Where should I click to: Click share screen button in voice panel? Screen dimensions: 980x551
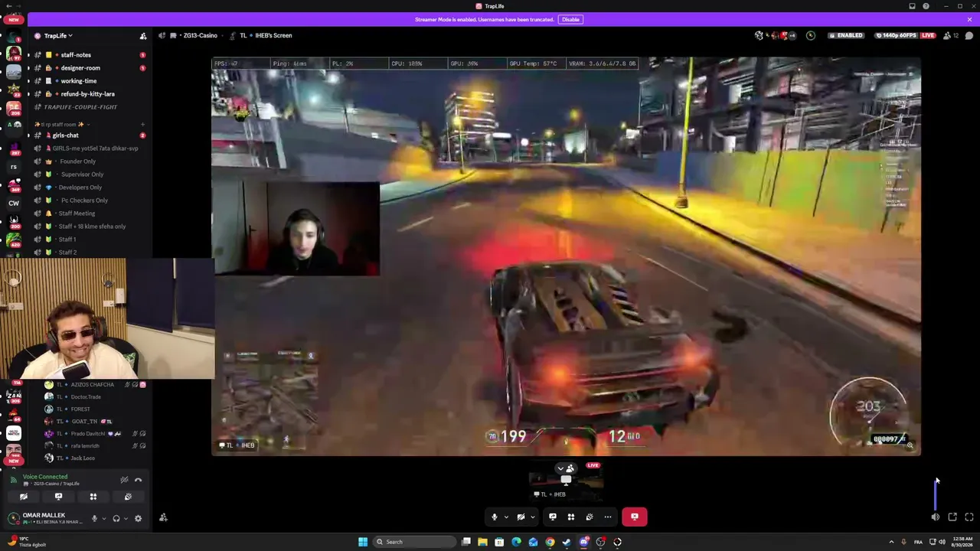[58, 497]
